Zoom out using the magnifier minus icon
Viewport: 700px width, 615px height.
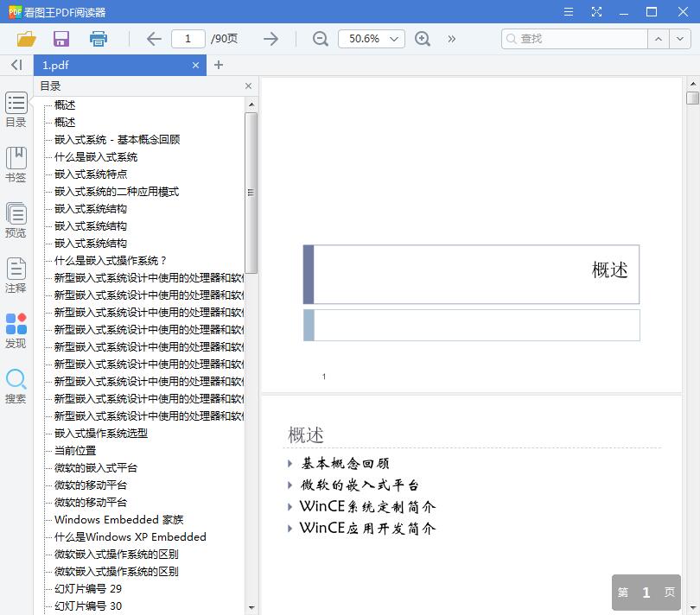[x=320, y=39]
